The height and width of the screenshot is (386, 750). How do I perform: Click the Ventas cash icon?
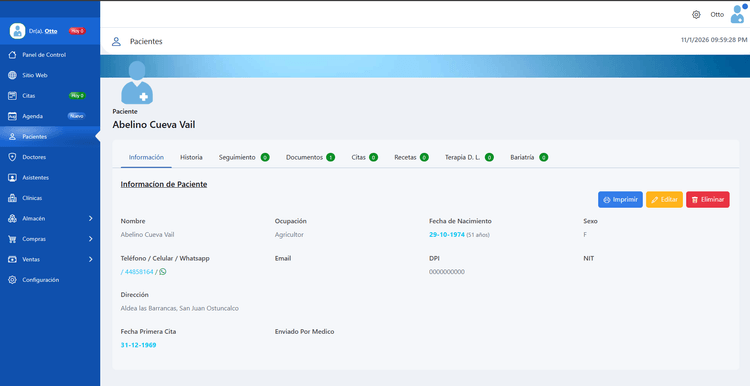(x=13, y=259)
